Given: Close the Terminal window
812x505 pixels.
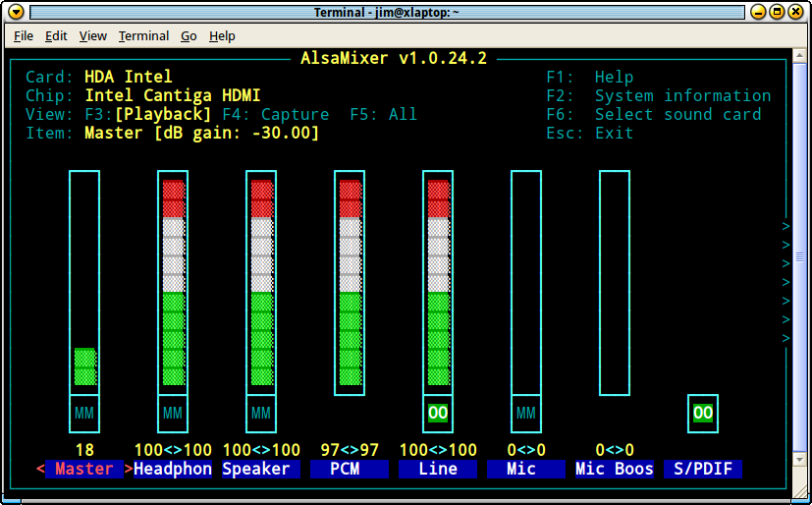Looking at the screenshot, I should [x=795, y=12].
